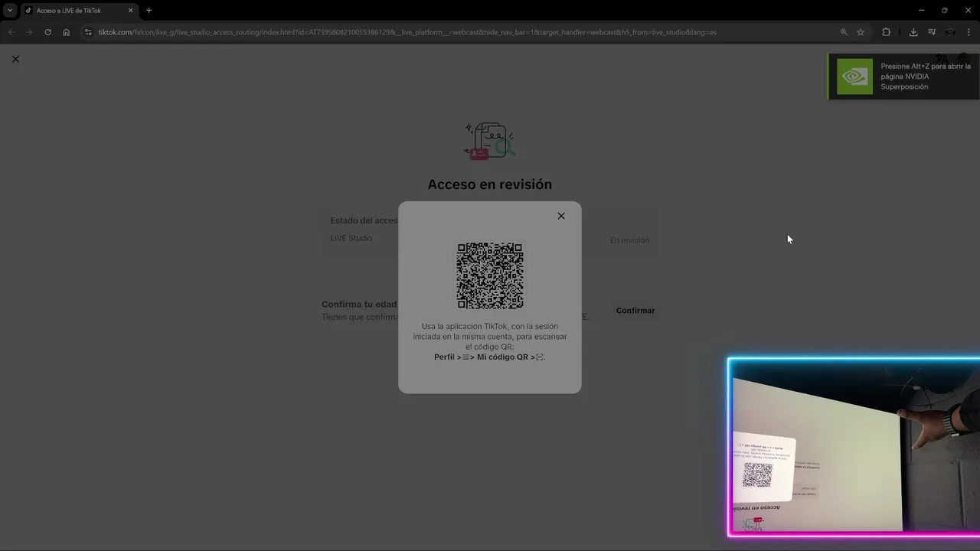This screenshot has height=551, width=980.
Task: Go back to the previous page
Action: [x=11, y=32]
